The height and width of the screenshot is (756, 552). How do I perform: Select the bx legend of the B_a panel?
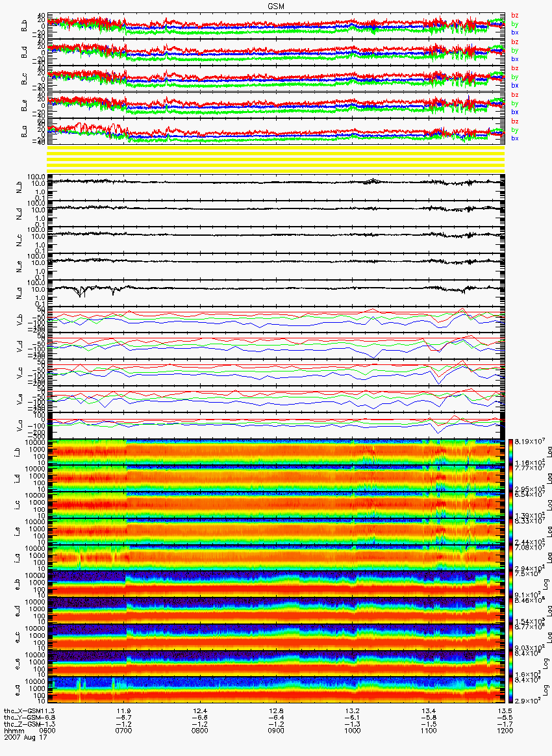514,138
